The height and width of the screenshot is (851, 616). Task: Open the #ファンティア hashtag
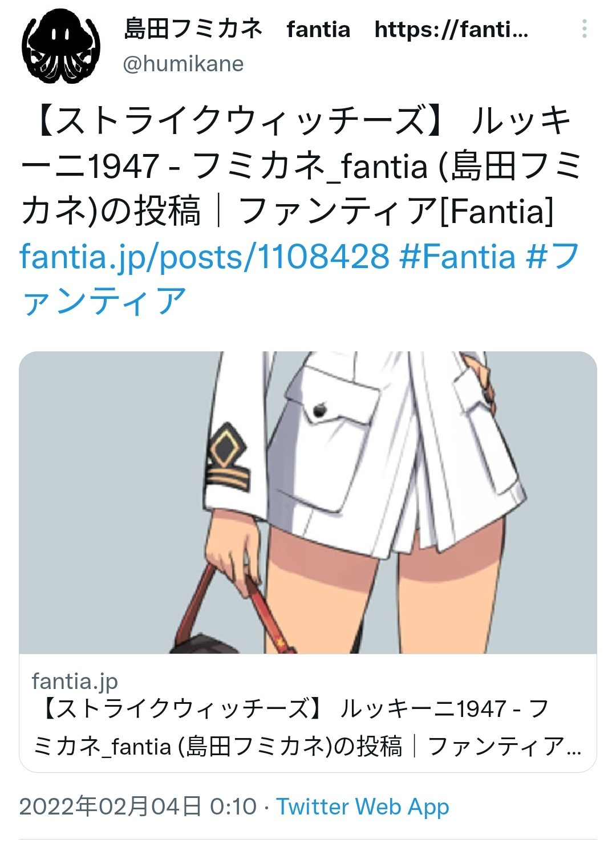[300, 278]
